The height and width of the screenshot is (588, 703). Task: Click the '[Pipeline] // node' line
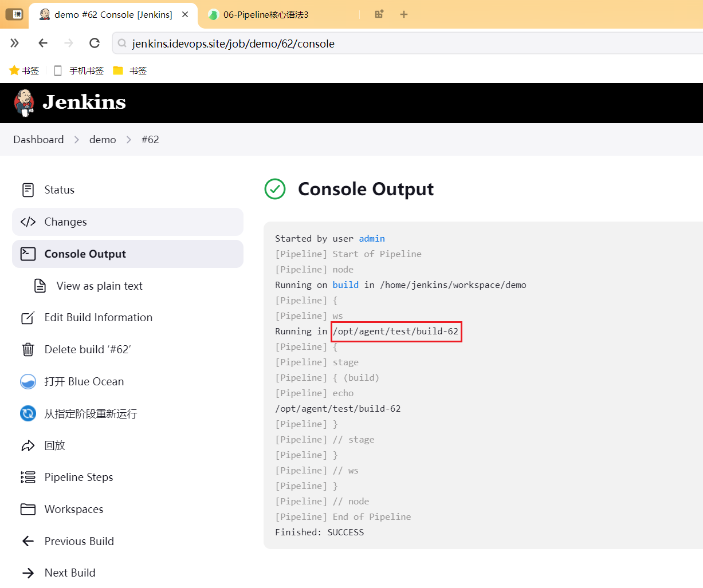coord(322,502)
